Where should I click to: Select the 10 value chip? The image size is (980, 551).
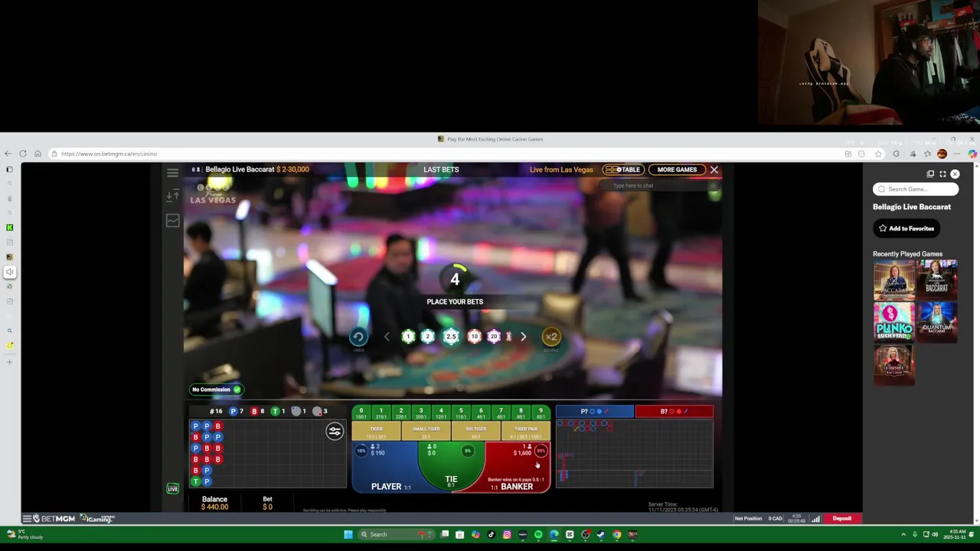click(474, 337)
